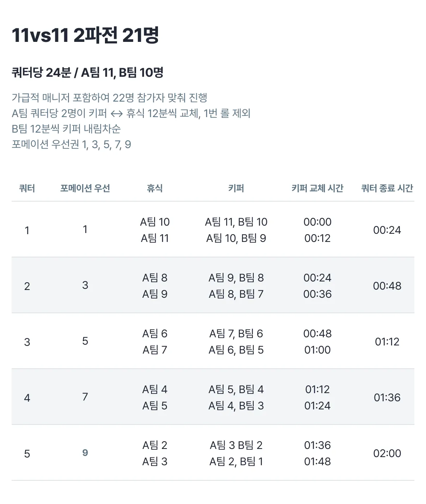Click the 01:36 quarter end time
The height and width of the screenshot is (504, 426).
(387, 397)
